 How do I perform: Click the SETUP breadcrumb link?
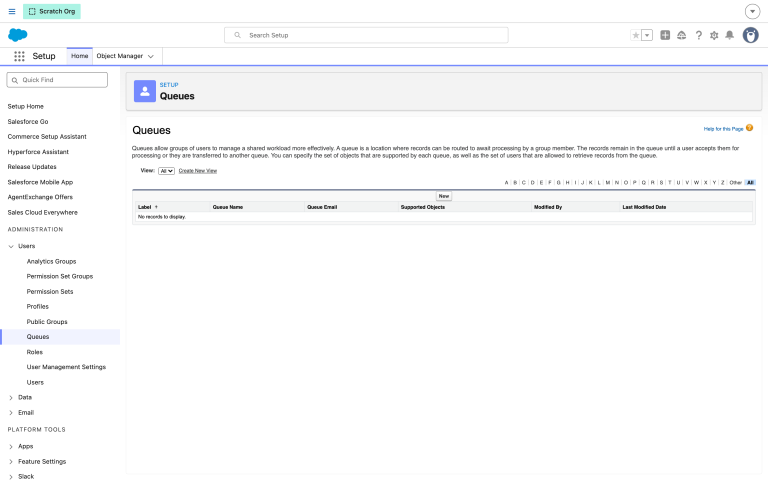pos(169,85)
